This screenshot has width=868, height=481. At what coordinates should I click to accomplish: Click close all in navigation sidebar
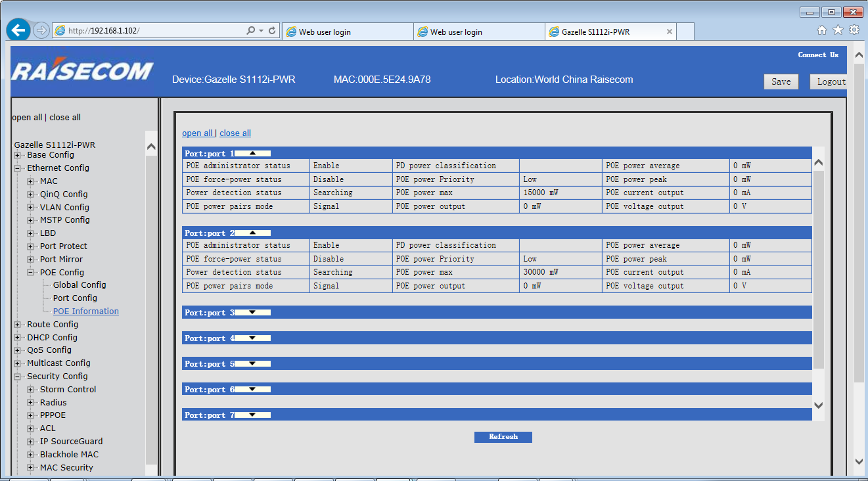click(x=65, y=118)
